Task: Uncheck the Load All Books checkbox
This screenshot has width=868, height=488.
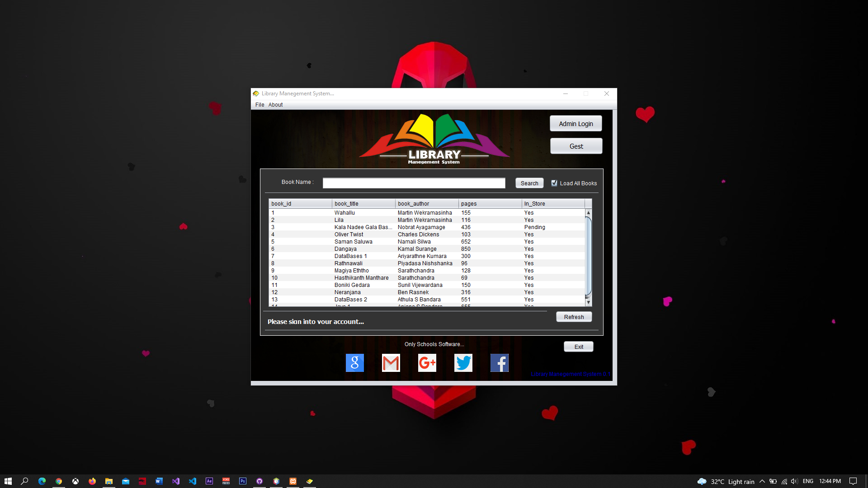Action: 554,183
